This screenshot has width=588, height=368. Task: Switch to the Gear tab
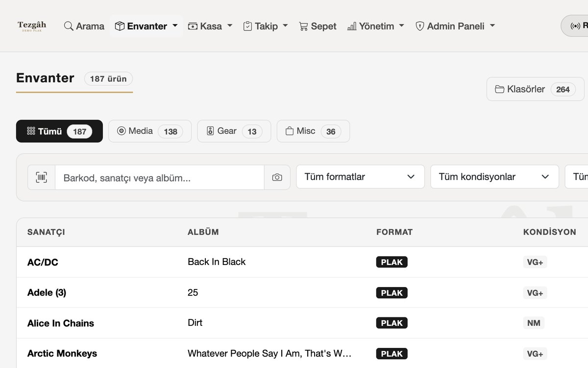coord(234,131)
